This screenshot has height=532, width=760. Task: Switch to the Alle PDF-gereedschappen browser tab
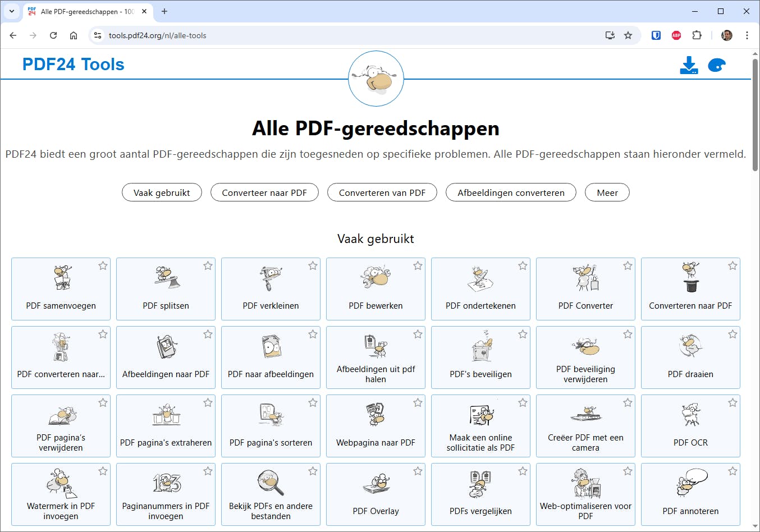[x=87, y=11]
